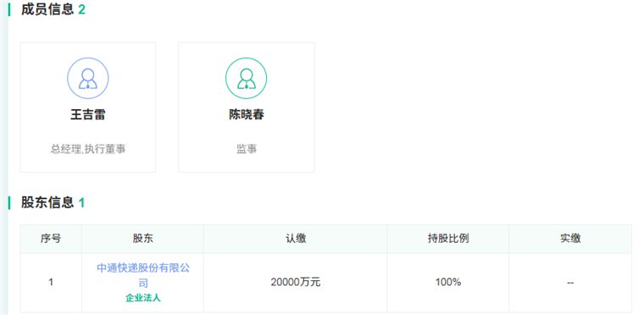Click the shareholder count 1 beside 股东信息
This screenshot has width=644, height=315.
pos(81,202)
